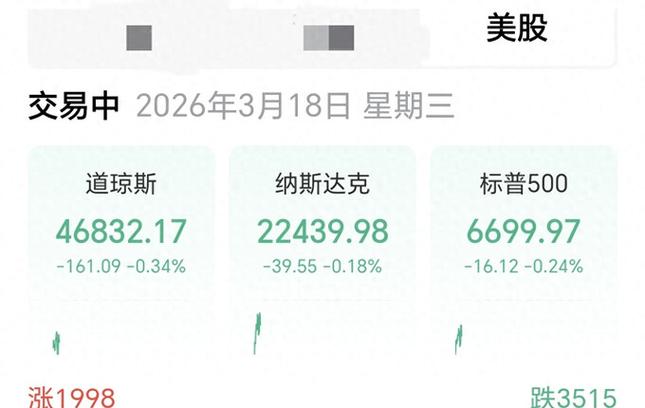This screenshot has height=408, width=645.
Task: Open the 道琼斯 index card
Action: point(121,253)
